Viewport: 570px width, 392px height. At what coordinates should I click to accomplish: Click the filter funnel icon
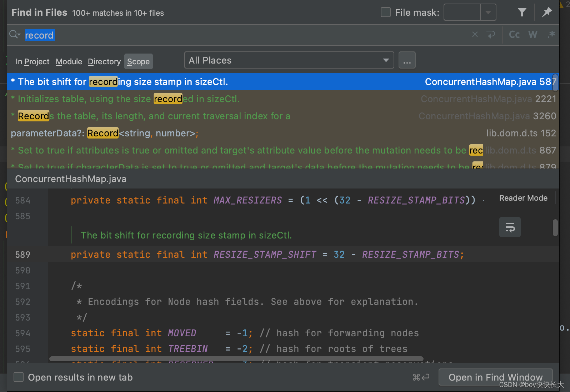point(522,12)
